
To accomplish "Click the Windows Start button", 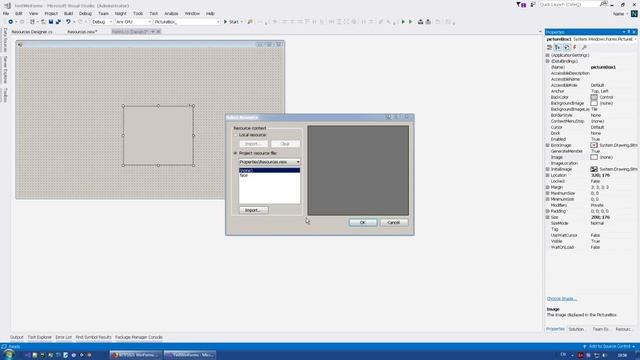I will (x=9, y=355).
